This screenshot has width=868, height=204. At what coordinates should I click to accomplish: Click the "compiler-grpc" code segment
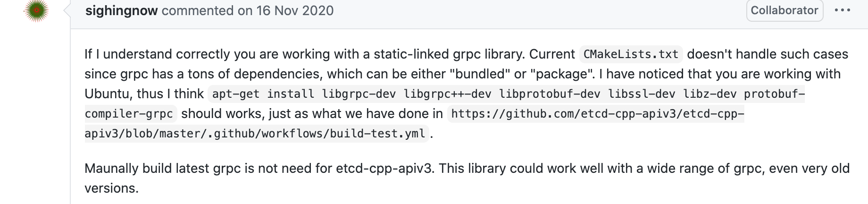(129, 114)
